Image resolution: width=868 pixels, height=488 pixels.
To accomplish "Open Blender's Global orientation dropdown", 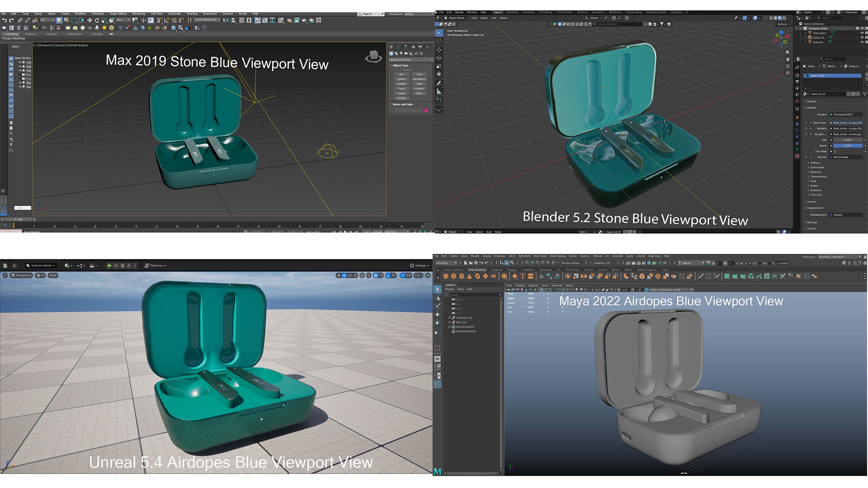I will click(x=594, y=18).
